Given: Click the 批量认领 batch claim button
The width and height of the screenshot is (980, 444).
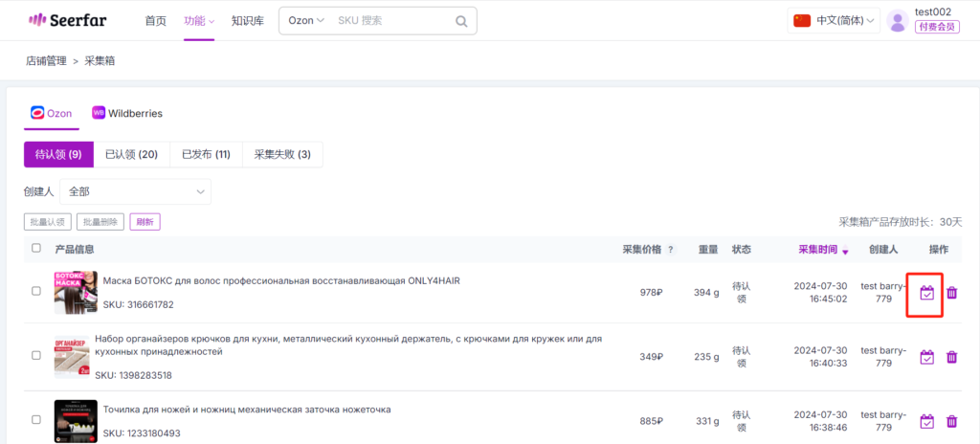Looking at the screenshot, I should 47,222.
